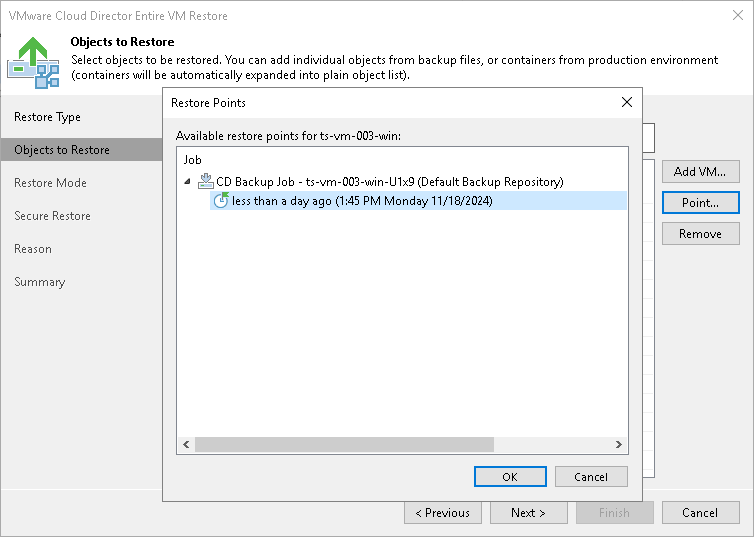Image resolution: width=754 pixels, height=537 pixels.
Task: Click 'Available restore points for ts-vm-003-win:' label
Action: coord(289,136)
